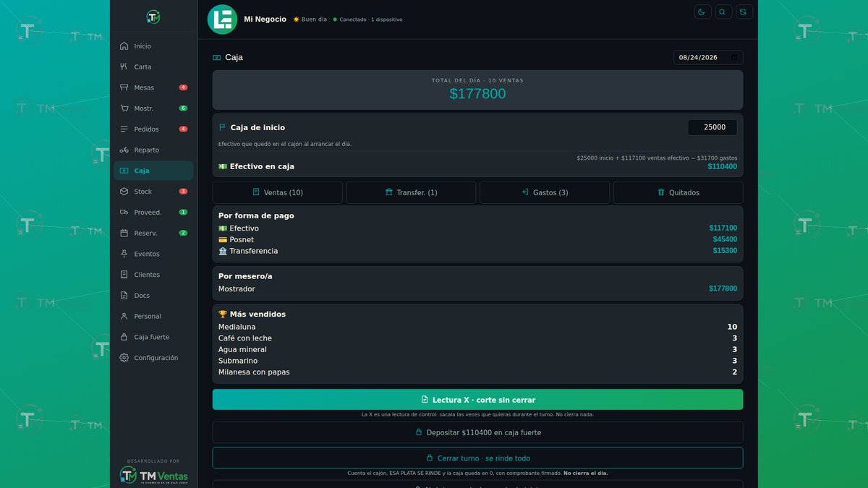Click the 08/24/2026 date field
Screen dimensions: 868x488
point(708,58)
